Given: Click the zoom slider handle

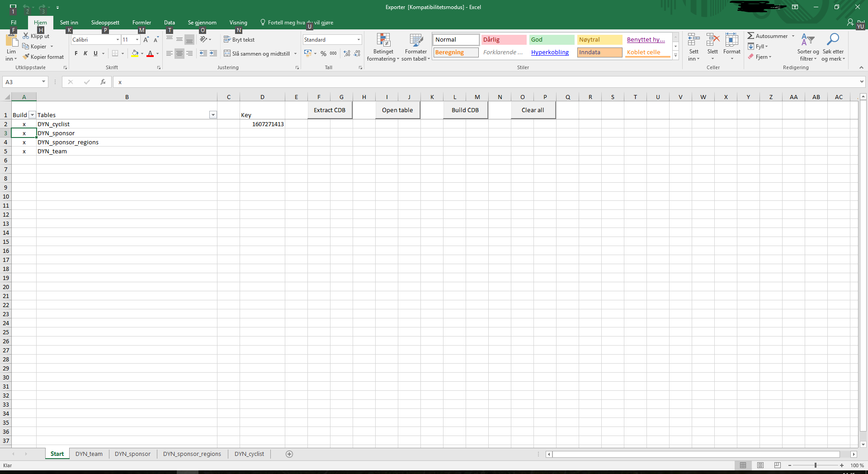Looking at the screenshot, I should (816, 465).
